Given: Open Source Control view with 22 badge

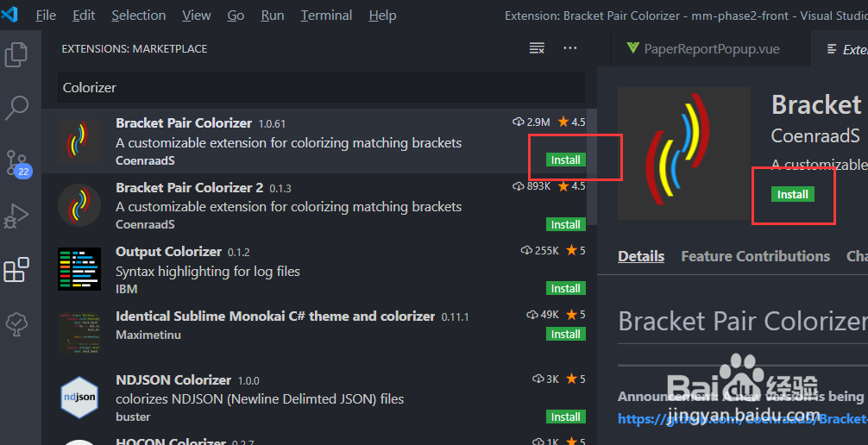Looking at the screenshot, I should [18, 163].
